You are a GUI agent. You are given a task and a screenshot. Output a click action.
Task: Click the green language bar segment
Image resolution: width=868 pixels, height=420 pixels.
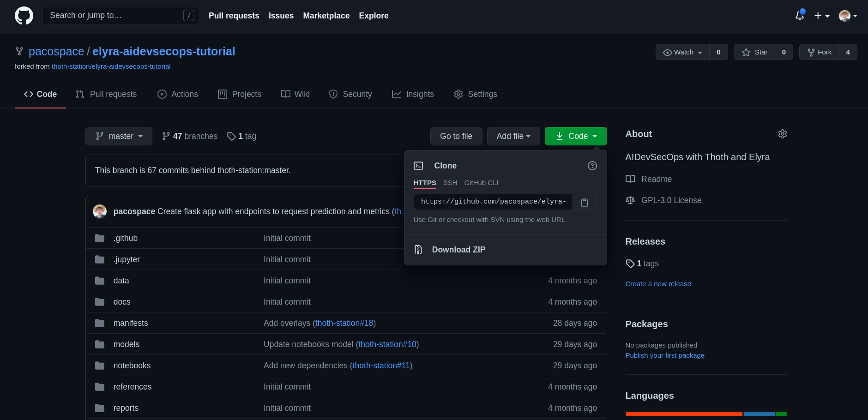tap(781, 414)
